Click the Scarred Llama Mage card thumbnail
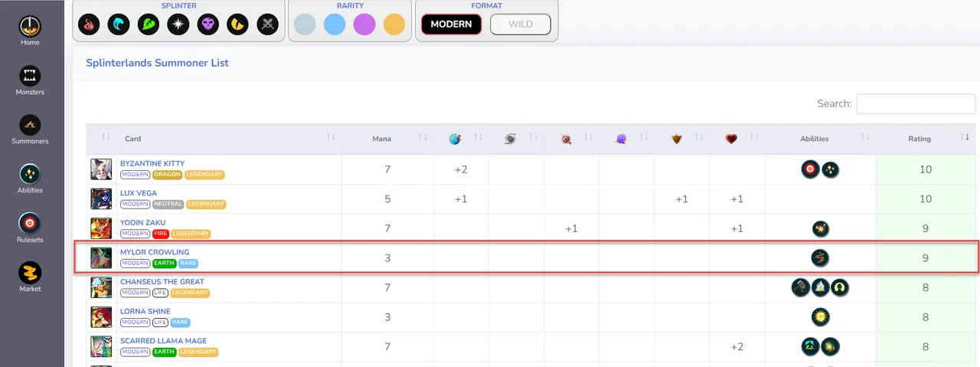The height and width of the screenshot is (367, 980). [101, 346]
